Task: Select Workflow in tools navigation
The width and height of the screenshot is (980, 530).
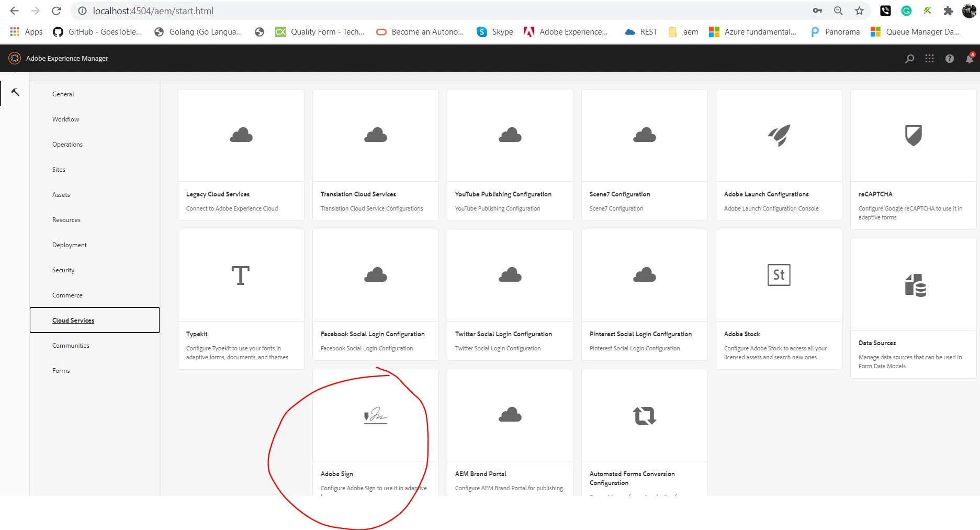Action: tap(65, 119)
